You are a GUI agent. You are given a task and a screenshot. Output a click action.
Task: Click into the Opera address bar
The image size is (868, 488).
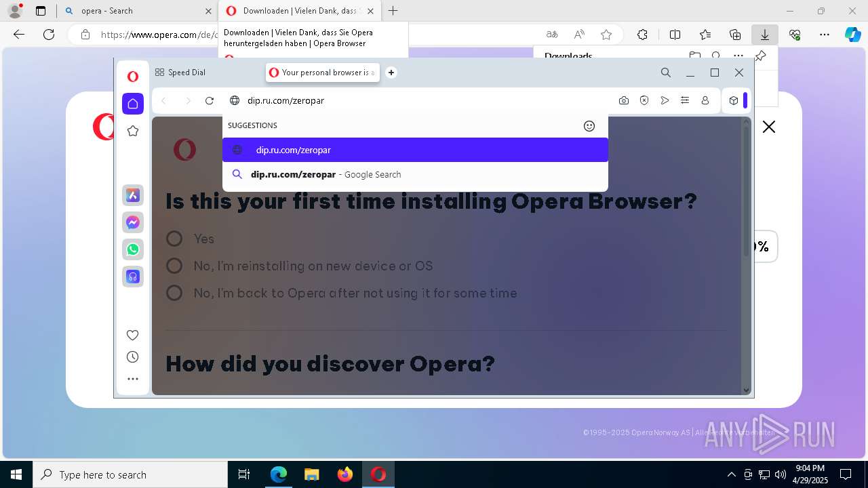click(x=420, y=100)
